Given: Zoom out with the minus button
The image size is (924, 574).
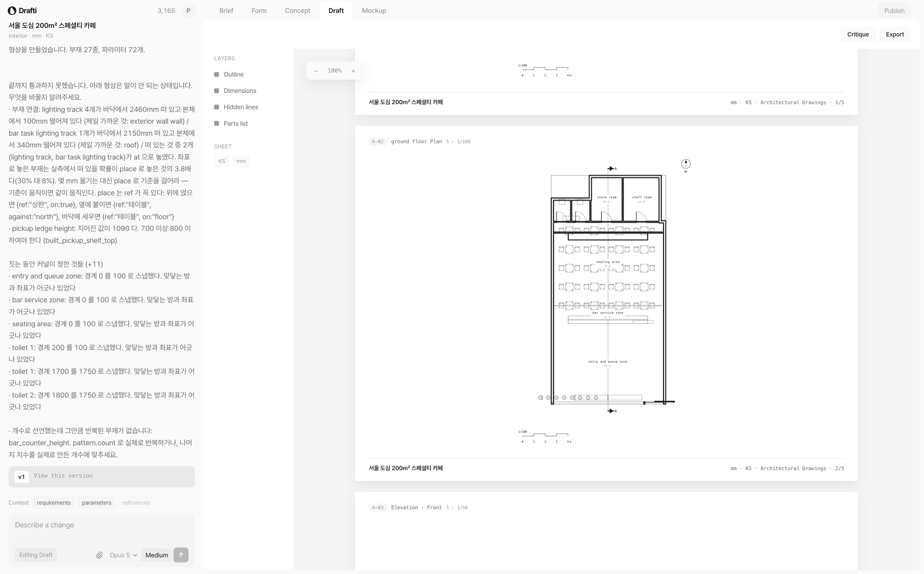Looking at the screenshot, I should (316, 71).
